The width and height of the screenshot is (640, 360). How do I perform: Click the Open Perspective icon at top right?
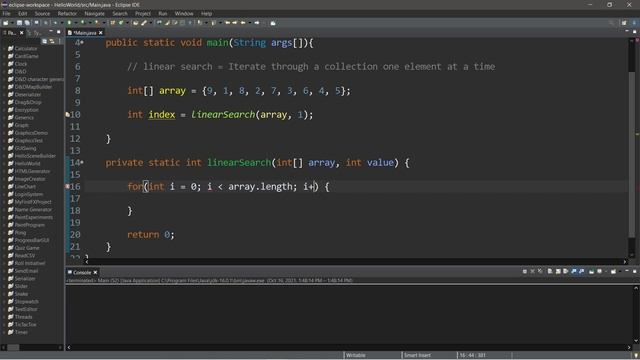coord(624,23)
